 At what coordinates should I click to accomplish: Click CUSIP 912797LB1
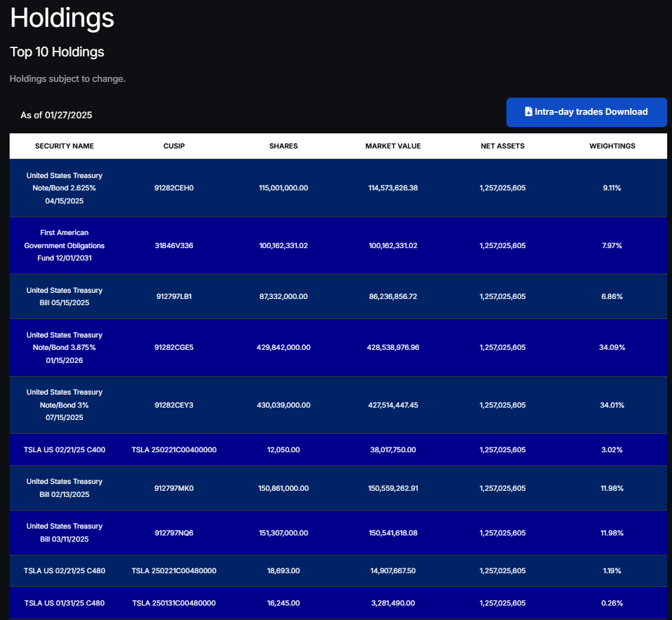pyautogui.click(x=174, y=296)
